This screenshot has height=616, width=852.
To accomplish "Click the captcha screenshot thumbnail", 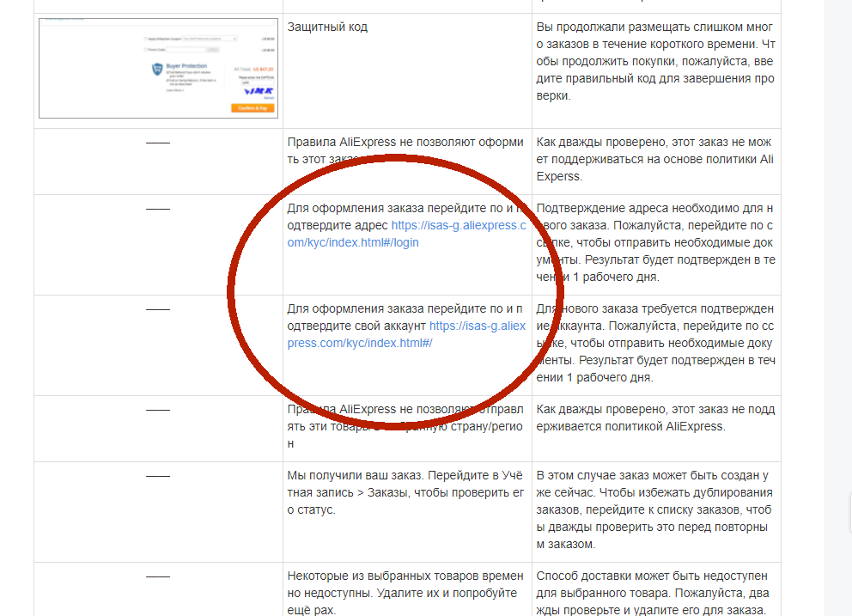I will [158, 68].
